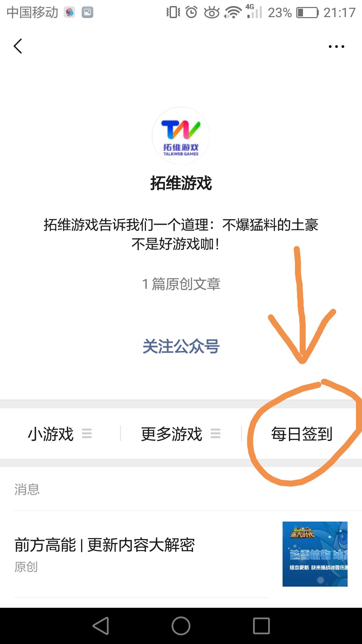The height and width of the screenshot is (644, 362).
Task: Open the three-dot more options menu
Action: pyautogui.click(x=336, y=47)
